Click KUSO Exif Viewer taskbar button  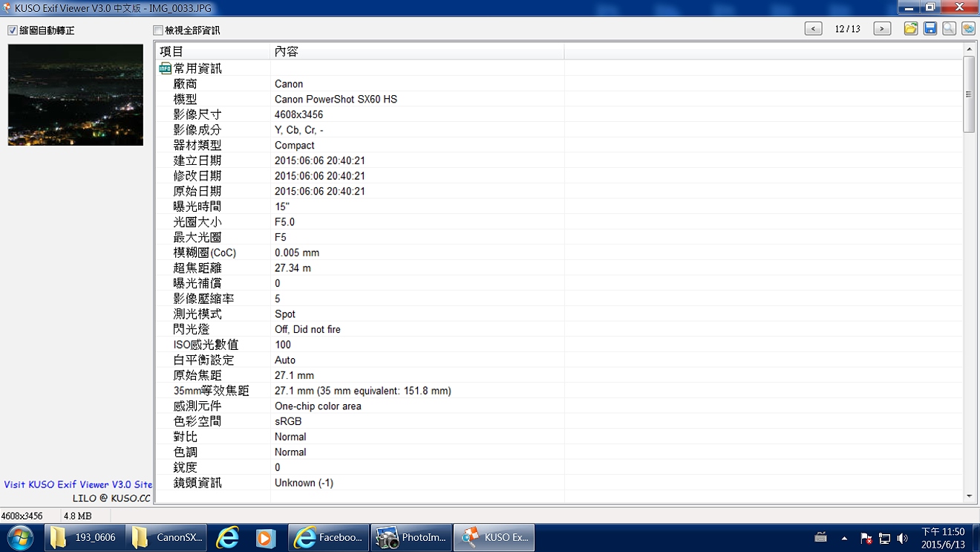(x=494, y=537)
